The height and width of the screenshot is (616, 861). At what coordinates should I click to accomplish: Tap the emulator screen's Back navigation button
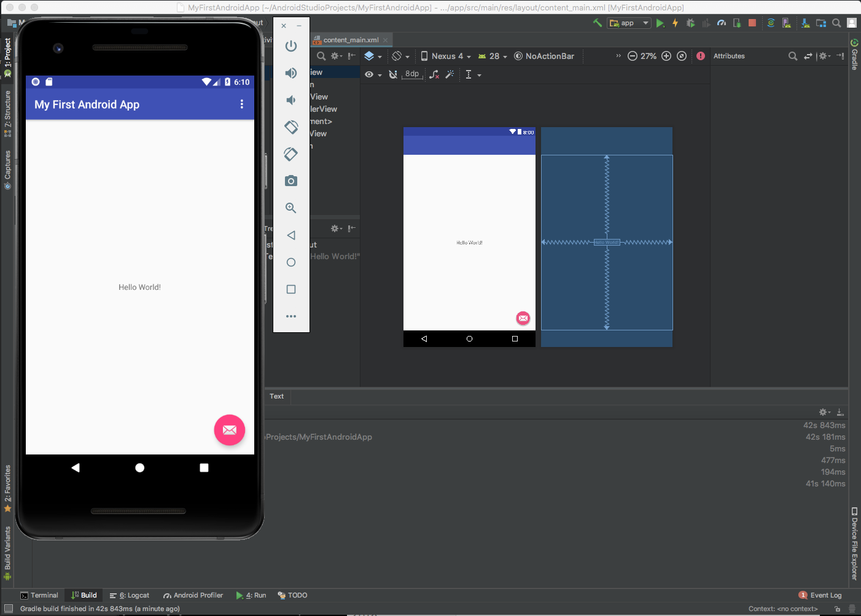(x=76, y=468)
